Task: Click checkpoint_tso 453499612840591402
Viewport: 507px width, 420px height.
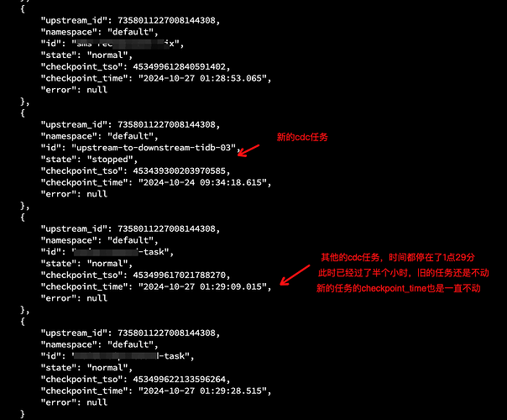Action: click(x=179, y=67)
